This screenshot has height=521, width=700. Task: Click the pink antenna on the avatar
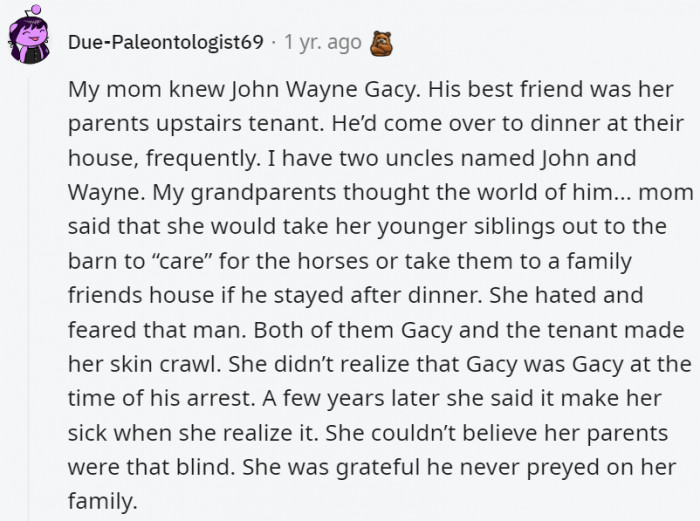35,9
